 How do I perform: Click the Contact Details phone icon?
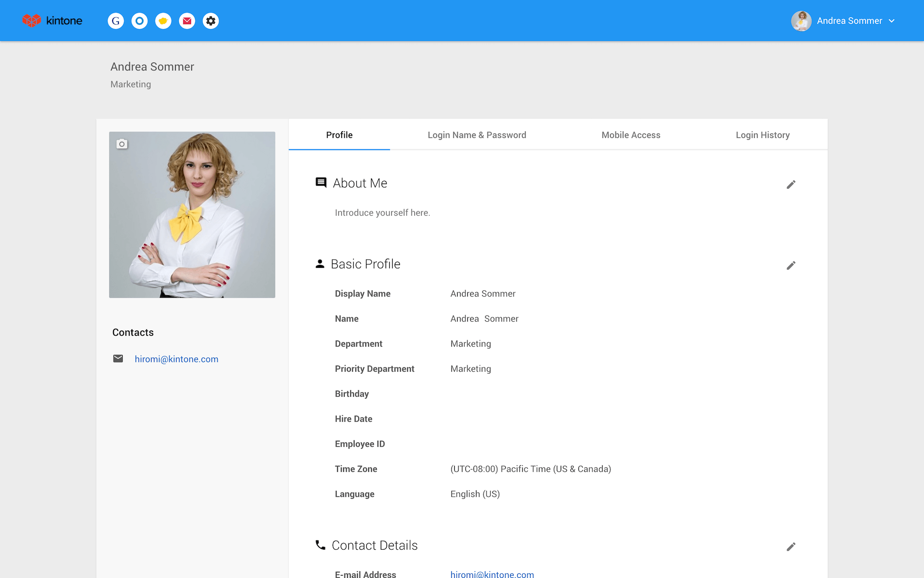pyautogui.click(x=321, y=545)
